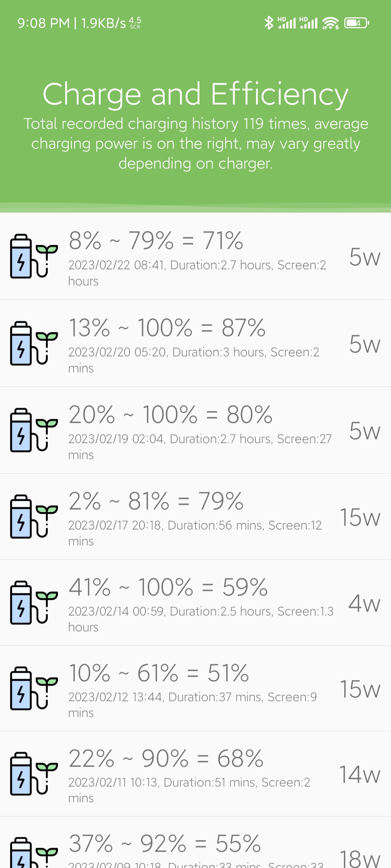This screenshot has height=868, width=391.
Task: Select the 2% ~ 81% = 79% entry
Action: [x=195, y=517]
